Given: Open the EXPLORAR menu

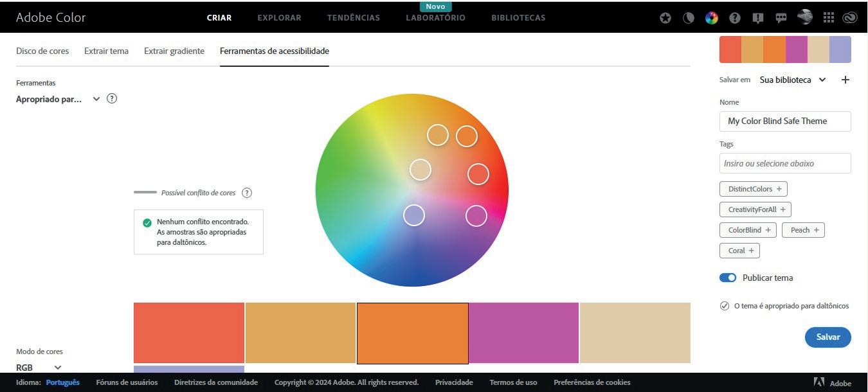Looking at the screenshot, I should (x=280, y=18).
